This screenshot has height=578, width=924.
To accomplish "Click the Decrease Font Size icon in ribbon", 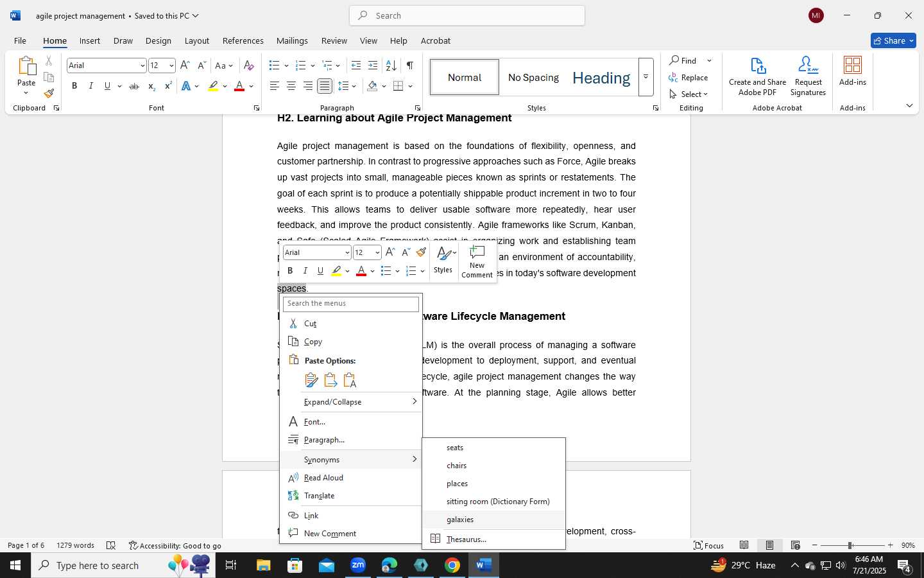I will [201, 66].
